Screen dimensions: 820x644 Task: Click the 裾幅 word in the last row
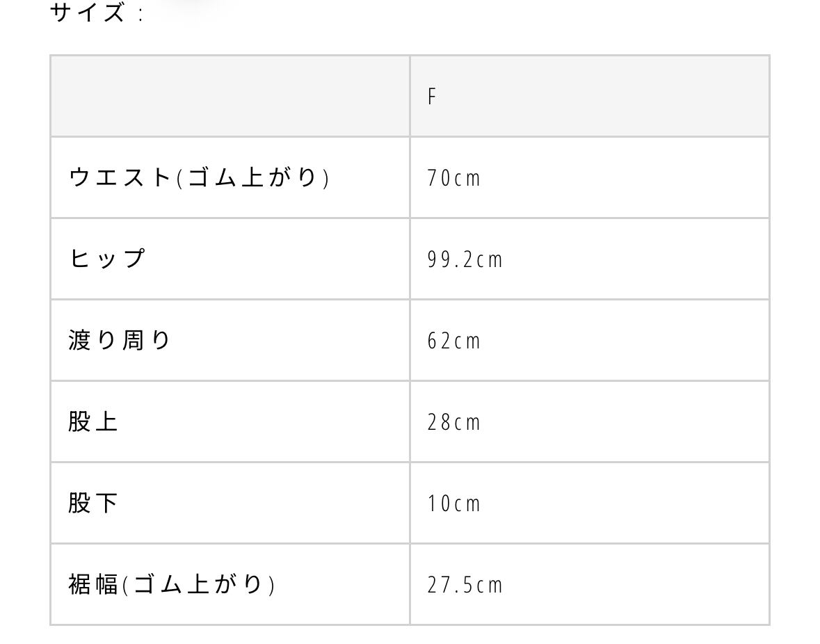(93, 584)
